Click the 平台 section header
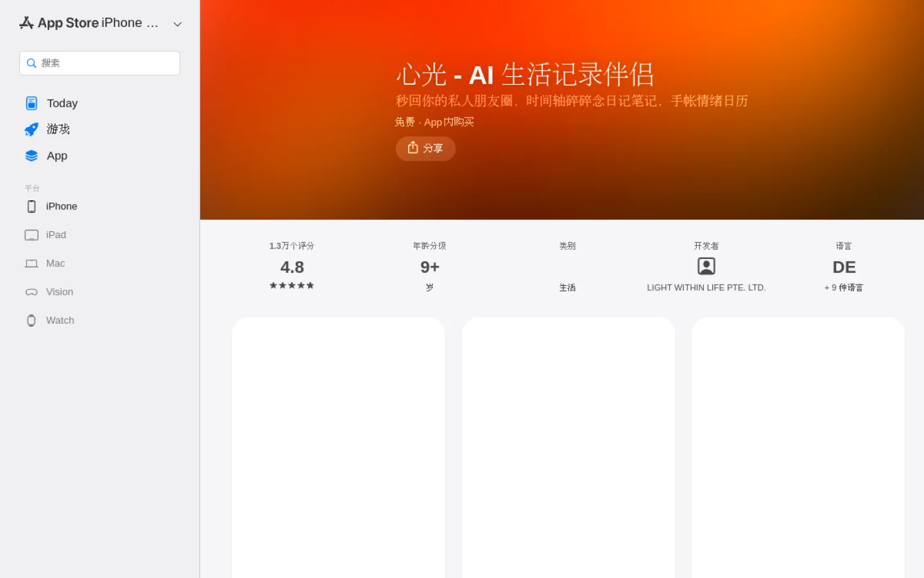 pyautogui.click(x=32, y=188)
